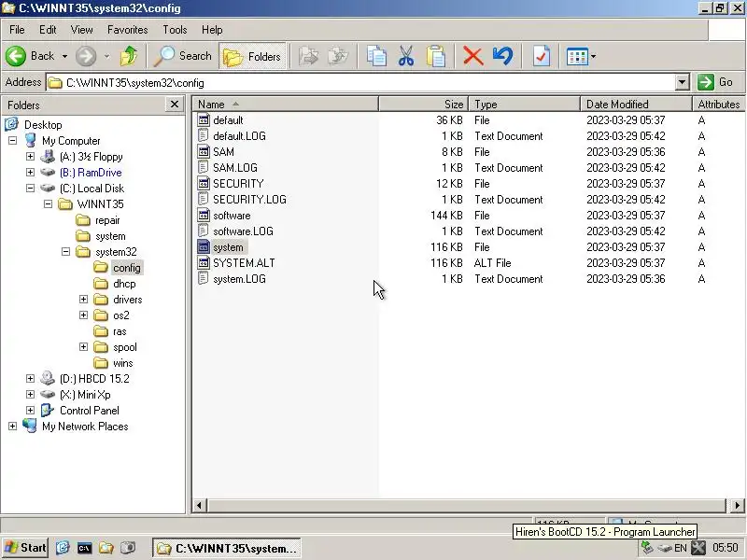Cut selection with the scissors icon
The image size is (747, 560).
pyautogui.click(x=406, y=56)
